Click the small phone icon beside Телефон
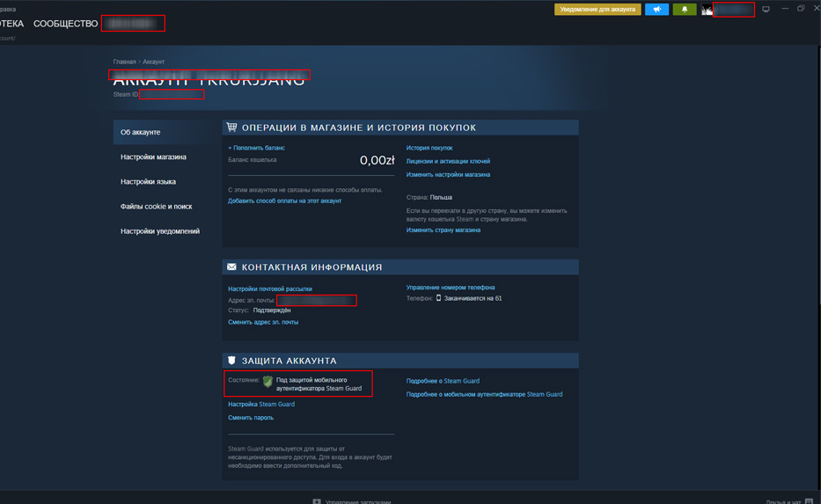This screenshot has width=821, height=504. 439,298
